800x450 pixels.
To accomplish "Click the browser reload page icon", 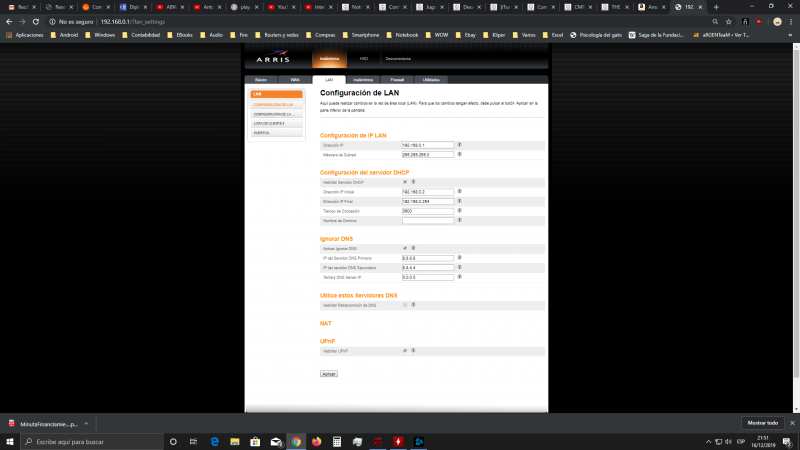I will pyautogui.click(x=37, y=21).
